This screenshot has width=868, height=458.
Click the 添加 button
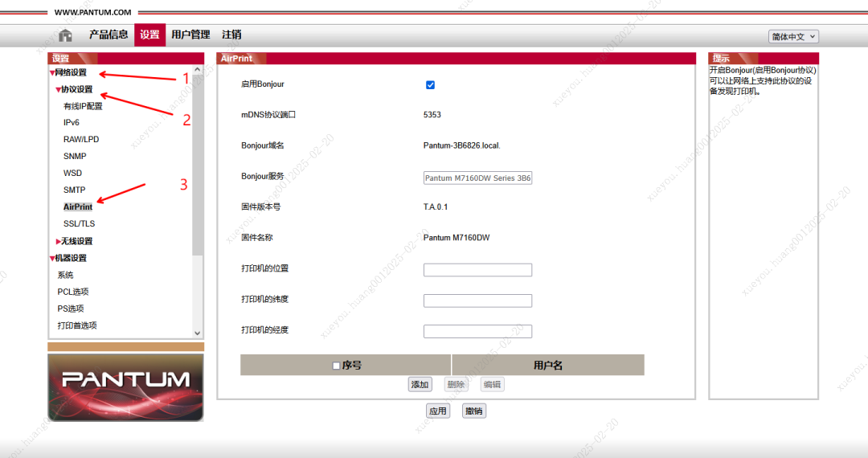click(420, 384)
